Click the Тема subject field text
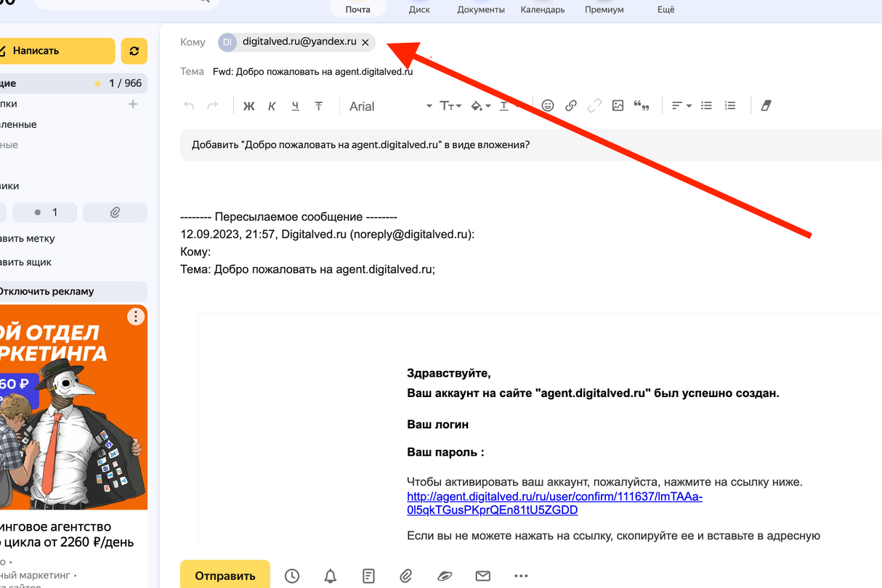 [x=313, y=72]
